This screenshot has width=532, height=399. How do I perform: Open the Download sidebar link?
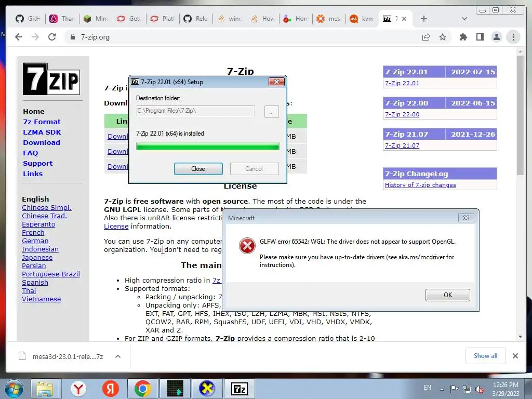click(x=42, y=142)
